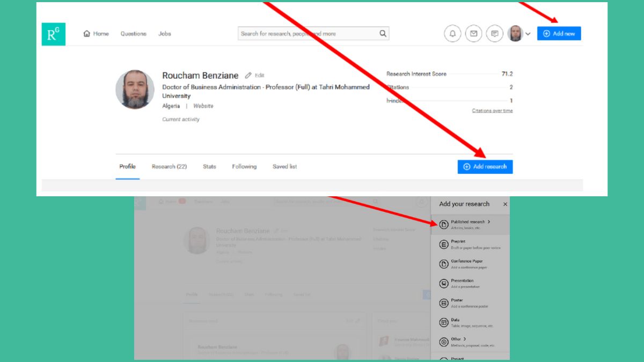The image size is (644, 362).
Task: Open the notifications bell icon
Action: [x=452, y=33]
